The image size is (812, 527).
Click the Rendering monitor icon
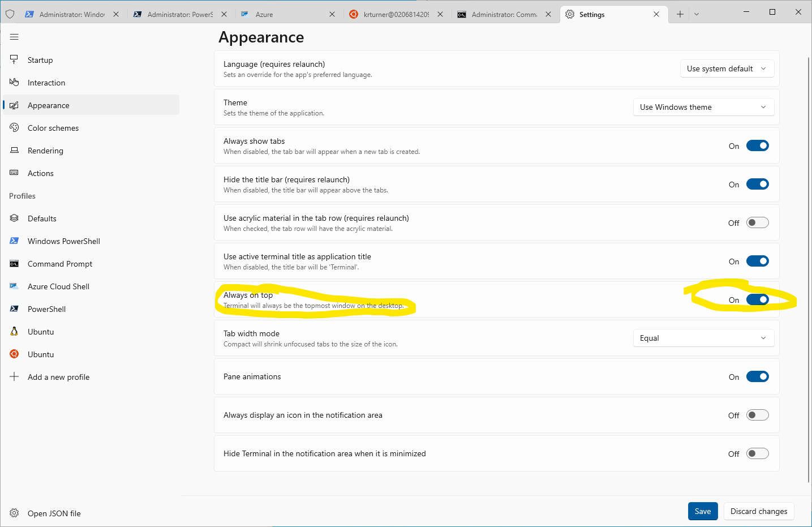point(14,151)
